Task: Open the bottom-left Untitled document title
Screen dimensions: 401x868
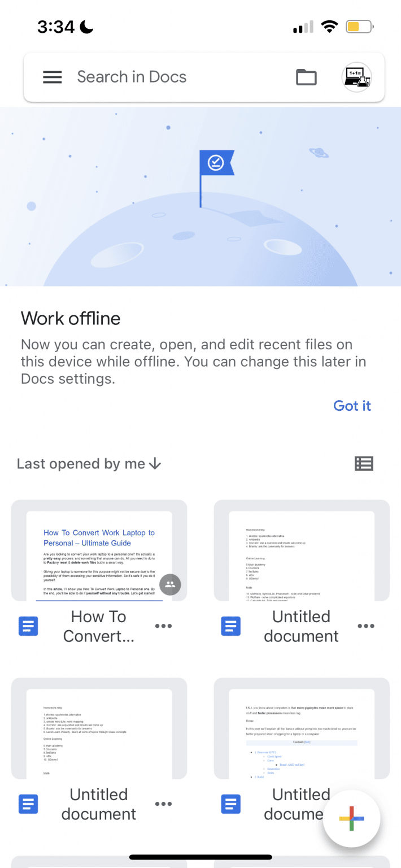Action: coord(99,804)
